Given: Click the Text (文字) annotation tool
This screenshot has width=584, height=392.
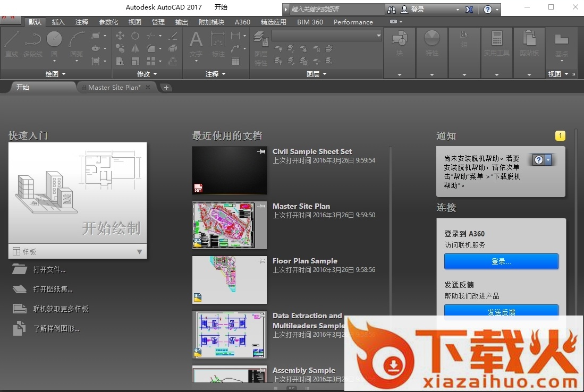Looking at the screenshot, I should 196,44.
